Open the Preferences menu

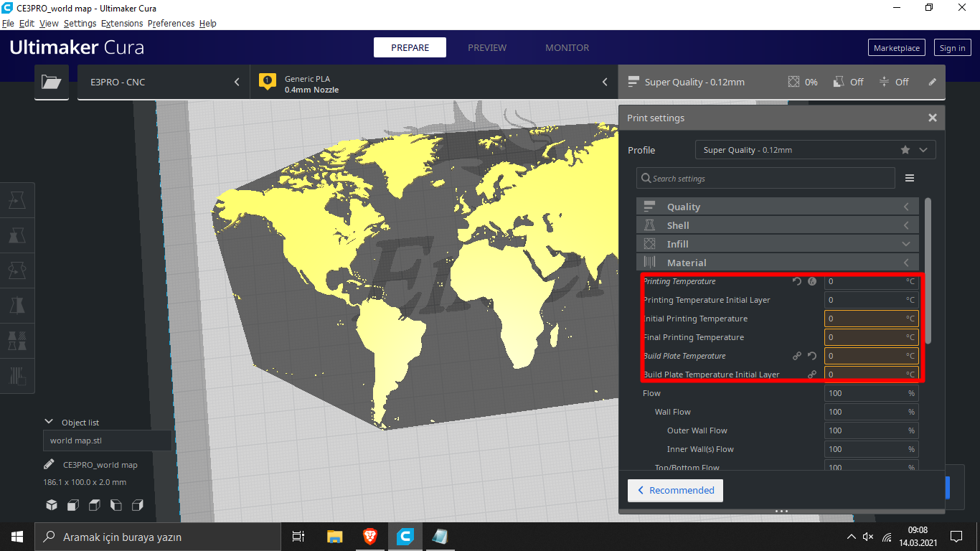[x=171, y=23]
